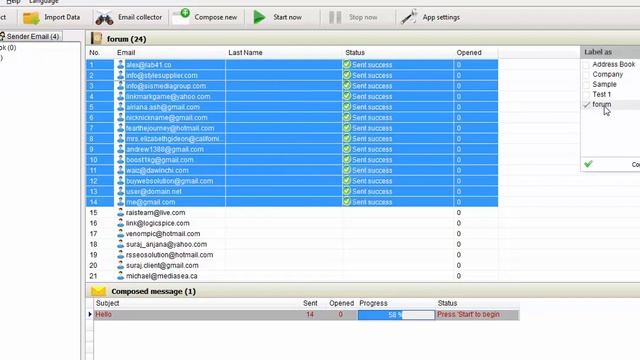Viewport: 640px width, 360px height.
Task: Click sent success icon for user@domain.net row
Action: [347, 191]
